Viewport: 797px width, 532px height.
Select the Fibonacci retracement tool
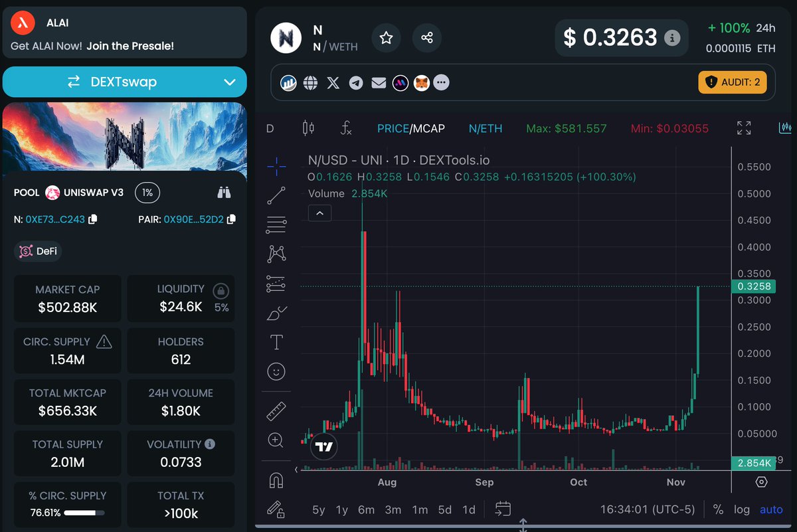276,225
